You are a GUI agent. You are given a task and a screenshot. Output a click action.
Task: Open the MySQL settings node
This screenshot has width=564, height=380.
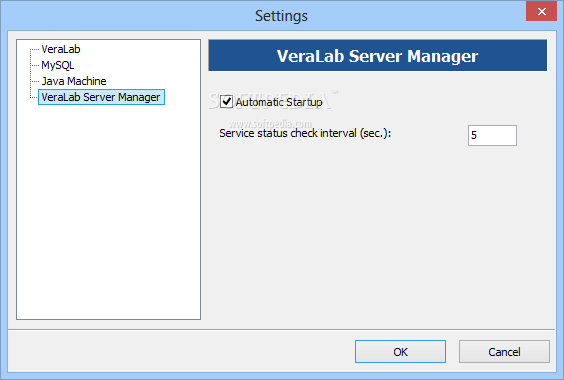[x=58, y=65]
